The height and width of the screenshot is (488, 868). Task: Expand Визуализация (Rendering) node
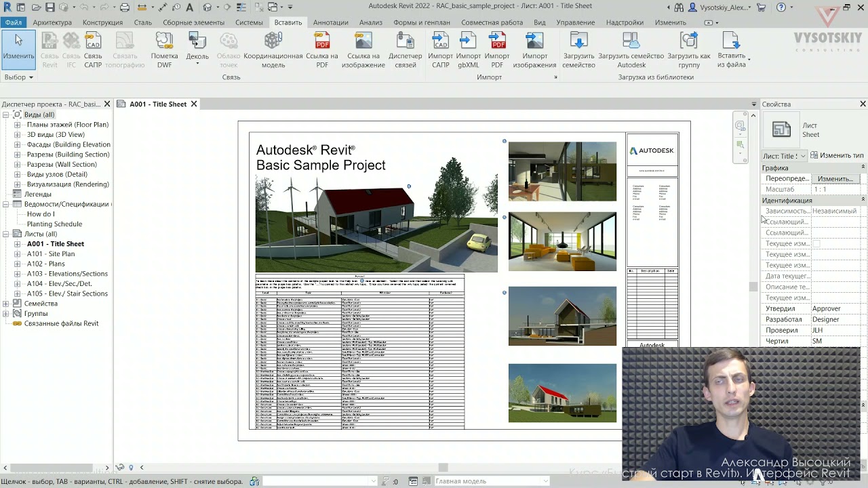[x=17, y=184]
